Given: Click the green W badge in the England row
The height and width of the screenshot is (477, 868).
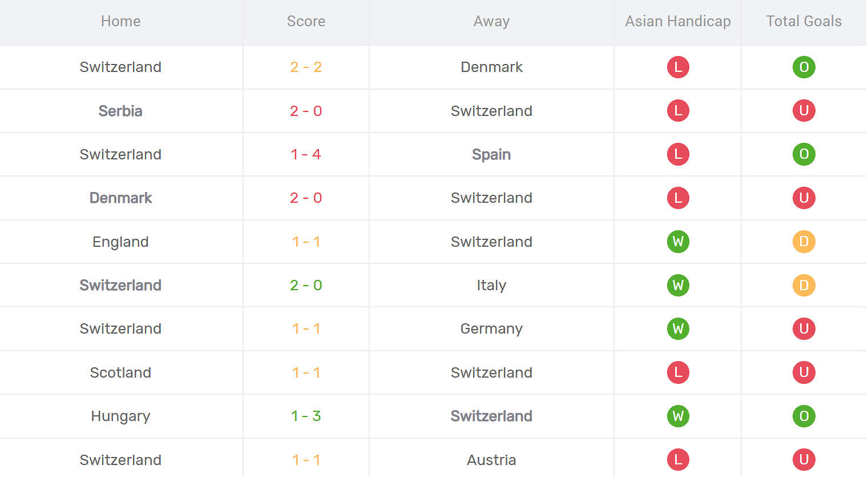Looking at the screenshot, I should 678,241.
